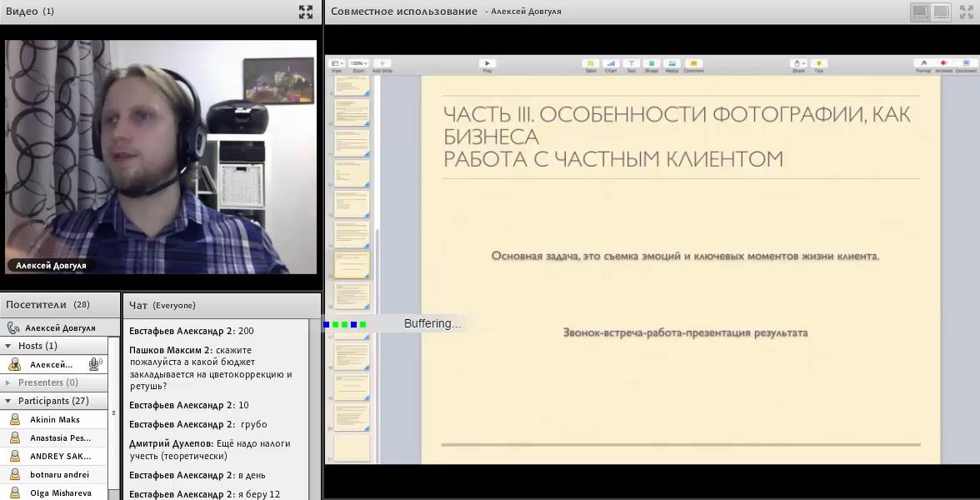Click fullscreen icon in Video panel
The width and height of the screenshot is (980, 500).
(x=306, y=12)
